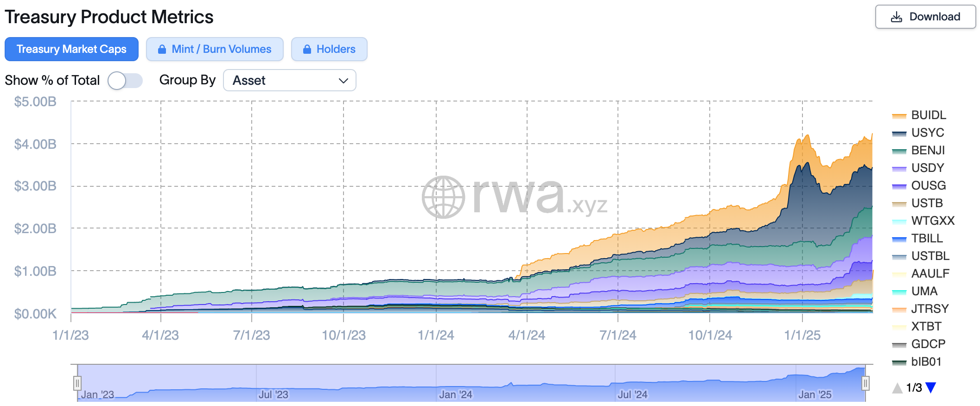Image resolution: width=980 pixels, height=406 pixels.
Task: Click the lock icon on Mint / Burn Volumes
Action: [162, 49]
